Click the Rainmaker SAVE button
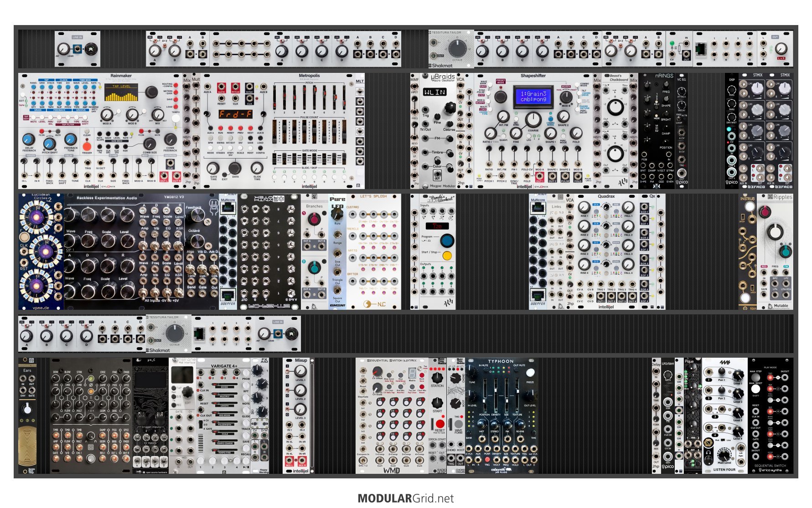 176,99
